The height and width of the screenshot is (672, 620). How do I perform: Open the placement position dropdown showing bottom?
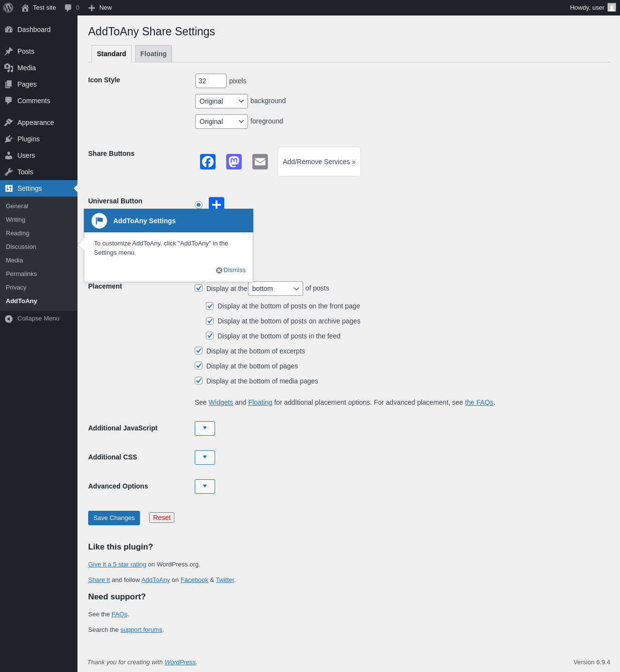tap(276, 289)
